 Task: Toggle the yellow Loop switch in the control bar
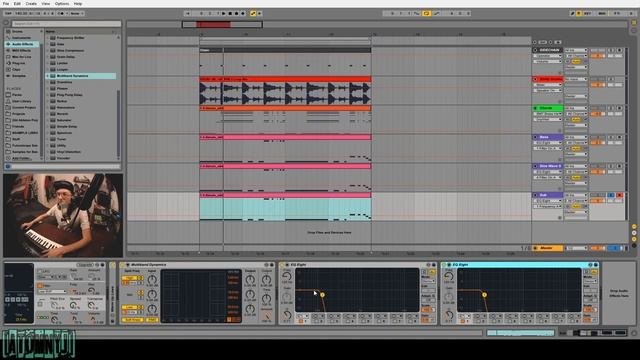(x=426, y=13)
